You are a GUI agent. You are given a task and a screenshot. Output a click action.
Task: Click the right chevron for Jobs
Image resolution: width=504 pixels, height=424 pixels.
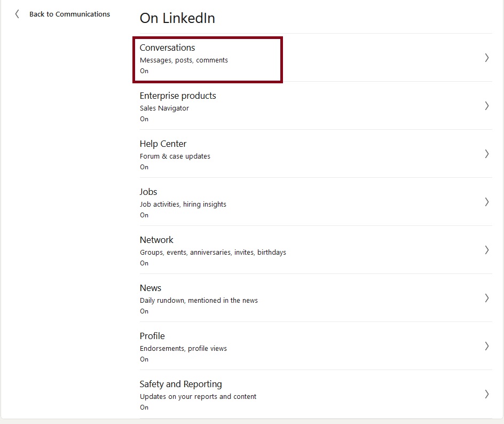point(486,202)
